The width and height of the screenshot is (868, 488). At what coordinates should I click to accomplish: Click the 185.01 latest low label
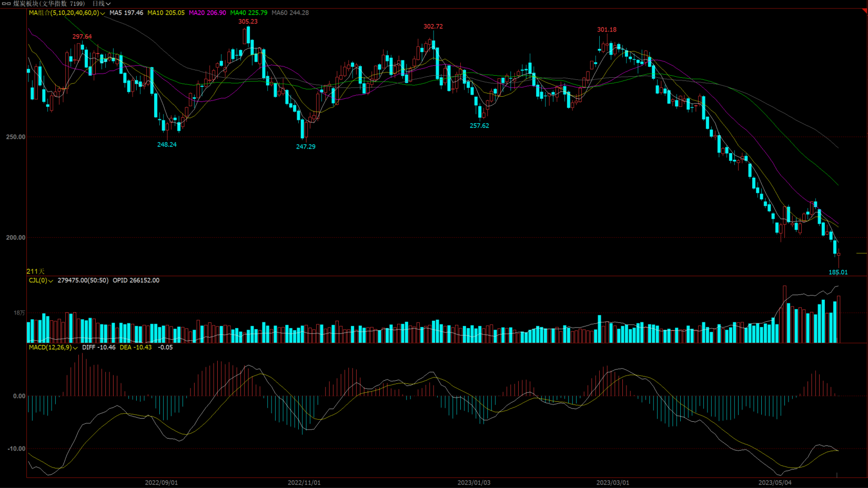(x=838, y=272)
